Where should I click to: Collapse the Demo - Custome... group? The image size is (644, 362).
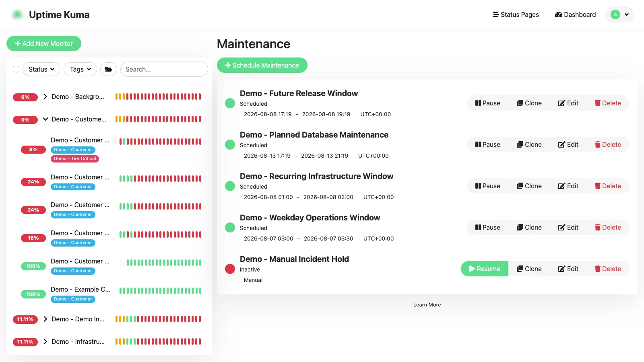point(45,119)
